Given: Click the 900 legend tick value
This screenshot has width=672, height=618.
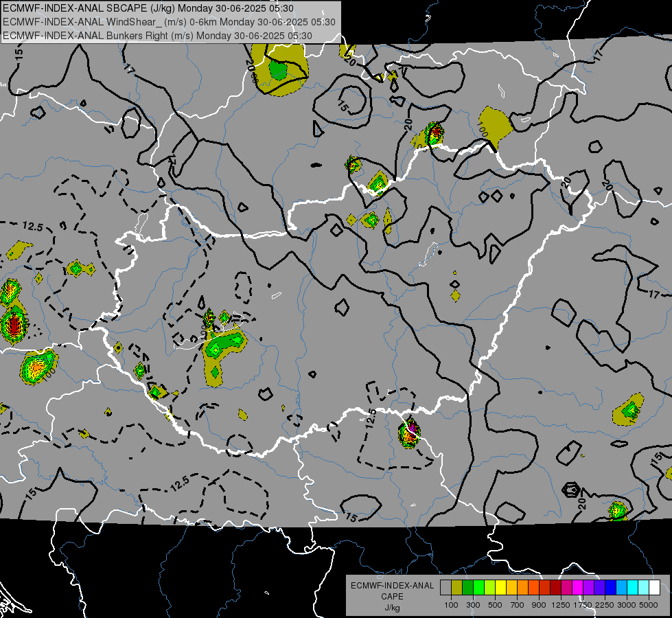Looking at the screenshot, I should (539, 605).
